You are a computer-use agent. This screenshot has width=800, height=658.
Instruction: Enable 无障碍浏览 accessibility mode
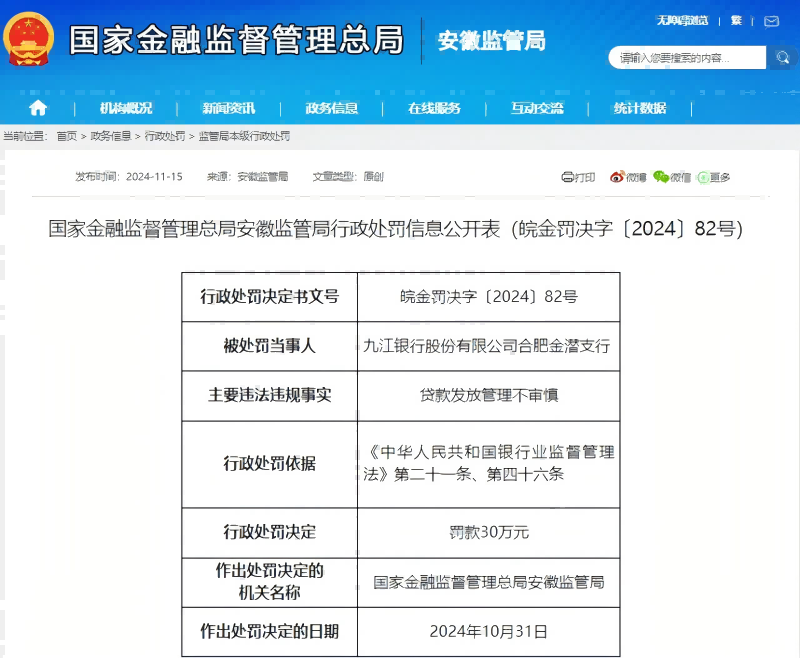click(682, 20)
